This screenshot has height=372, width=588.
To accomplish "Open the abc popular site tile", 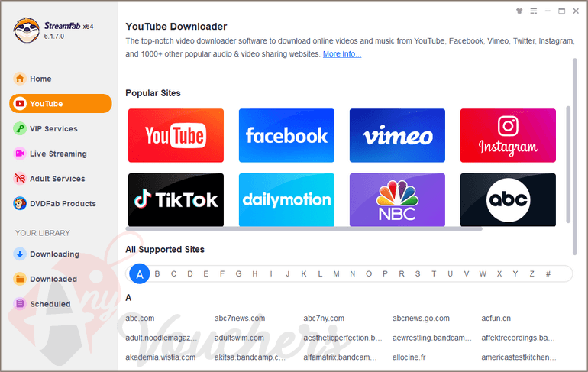I will 508,199.
